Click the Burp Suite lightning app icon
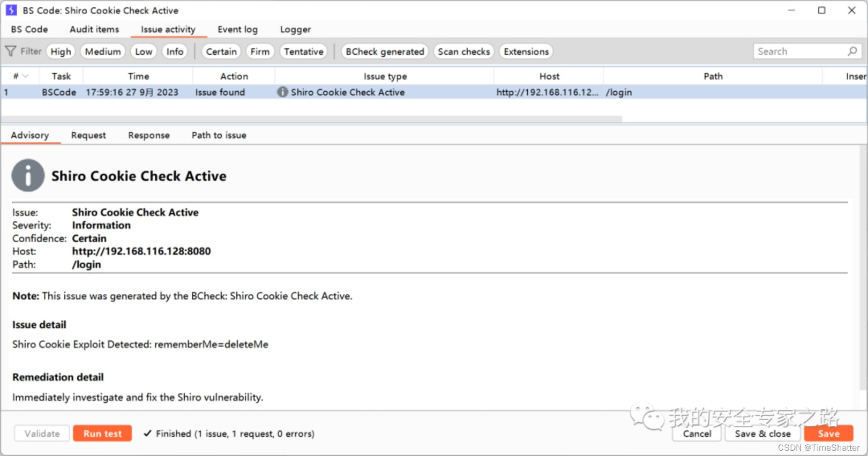Image resolution: width=868 pixels, height=456 pixels. click(x=11, y=10)
